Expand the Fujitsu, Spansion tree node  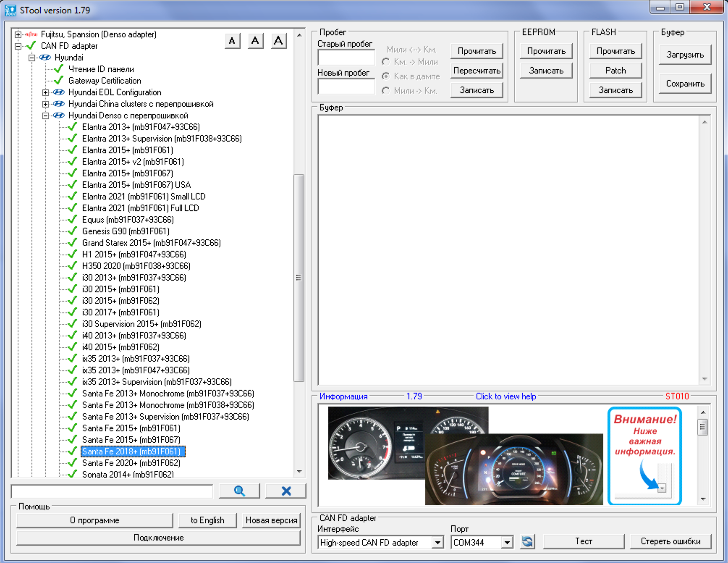point(18,34)
